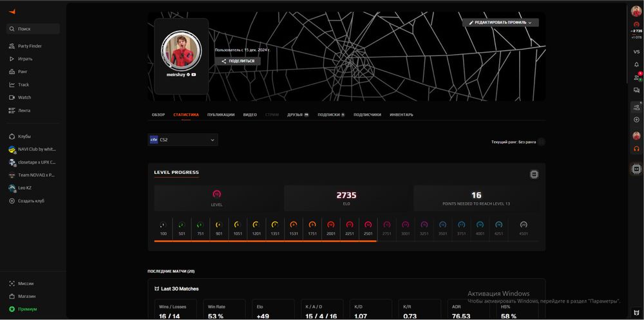This screenshot has width=644, height=320.
Task: Switch to the Инвентарь tab
Action: point(401,115)
